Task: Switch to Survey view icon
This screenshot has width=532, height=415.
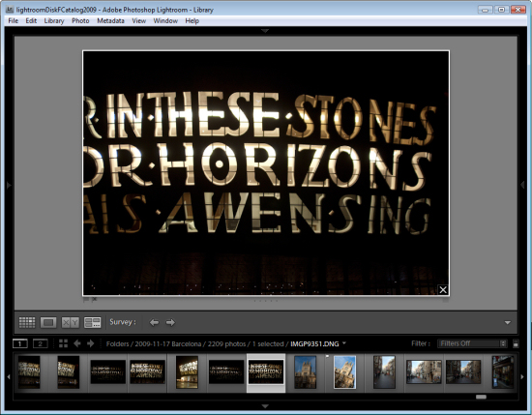Action: pos(92,322)
